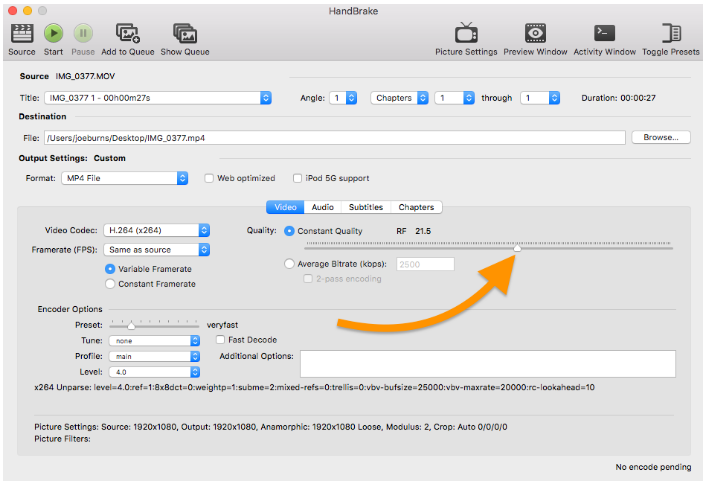Switch to the Video tab
Image resolution: width=705 pixels, height=483 pixels.
click(x=286, y=207)
